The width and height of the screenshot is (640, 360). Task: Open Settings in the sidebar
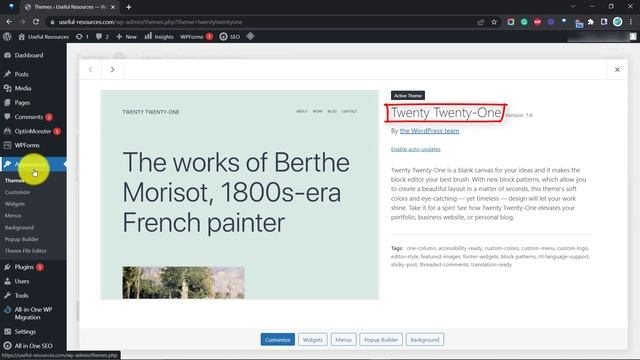tap(25, 331)
